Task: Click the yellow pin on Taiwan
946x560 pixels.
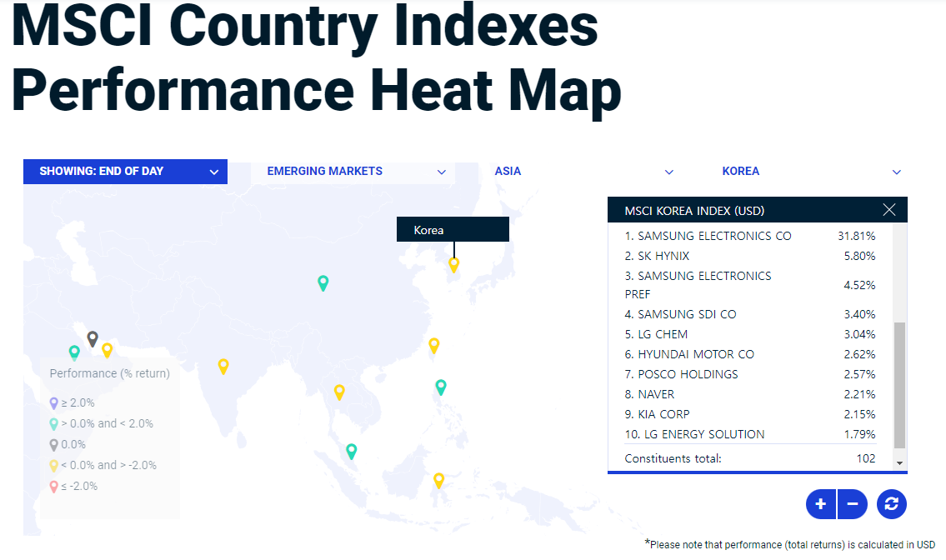Action: pos(433,344)
